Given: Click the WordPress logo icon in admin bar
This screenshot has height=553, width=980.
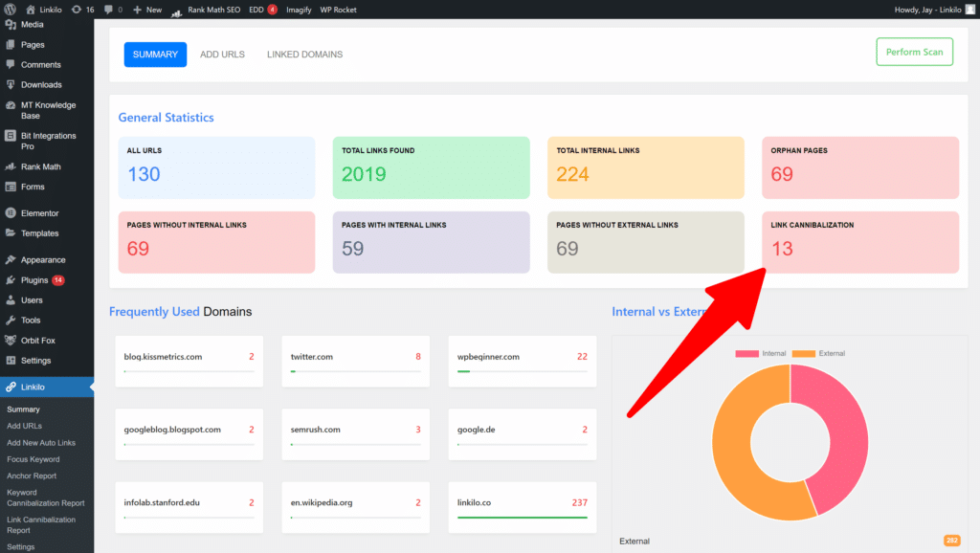Looking at the screenshot, I should [x=10, y=10].
